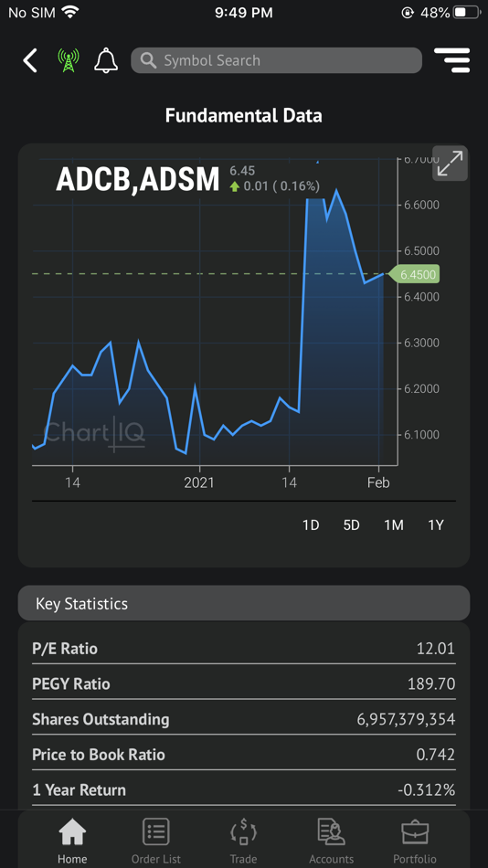Click the Price to Book Ratio label
This screenshot has height=868, width=488.
point(99,755)
